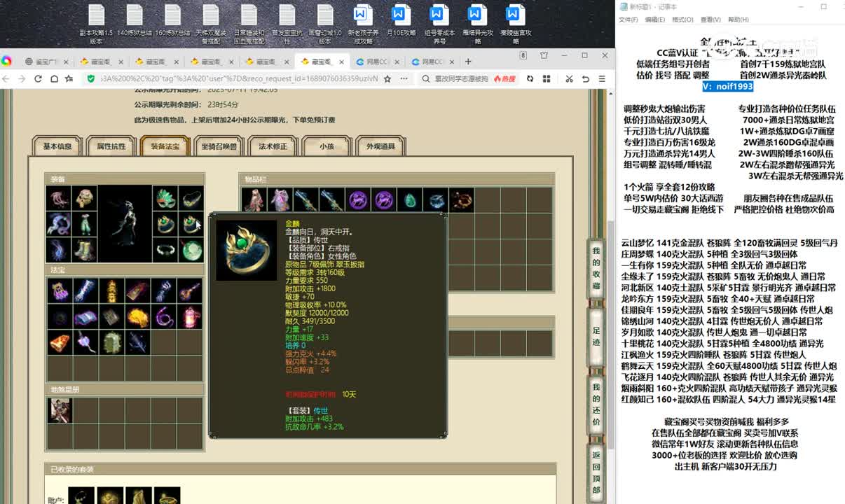Click the 返回顶部 side button

click(x=596, y=472)
